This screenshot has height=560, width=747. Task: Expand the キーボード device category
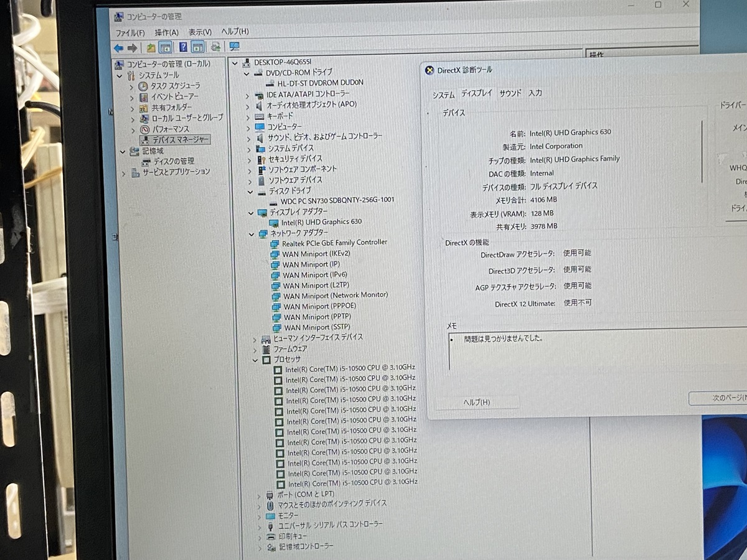coord(248,116)
